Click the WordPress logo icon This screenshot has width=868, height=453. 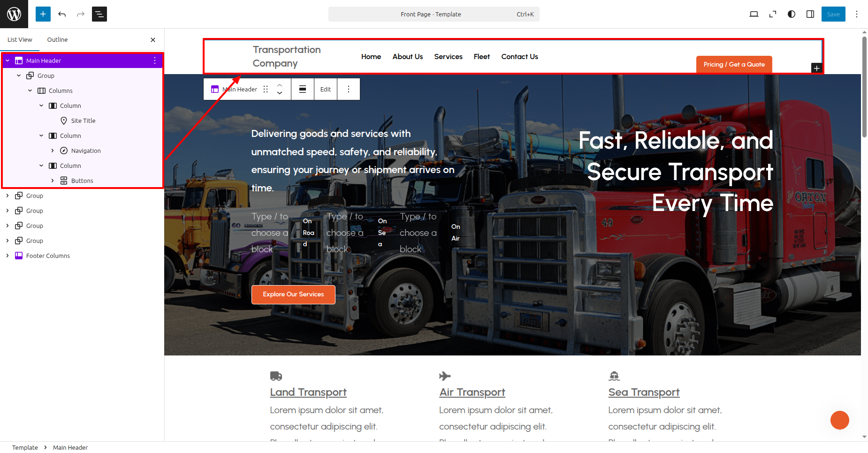pos(14,14)
